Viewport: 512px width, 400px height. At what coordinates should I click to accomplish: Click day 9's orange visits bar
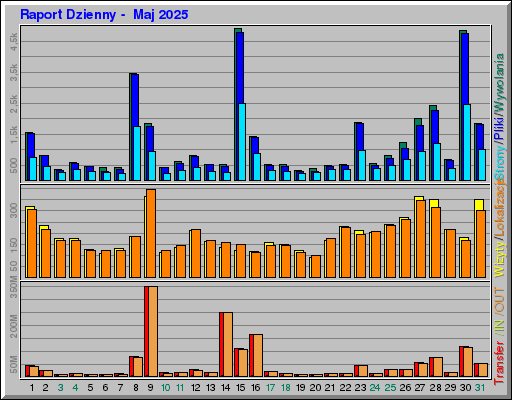(151, 233)
